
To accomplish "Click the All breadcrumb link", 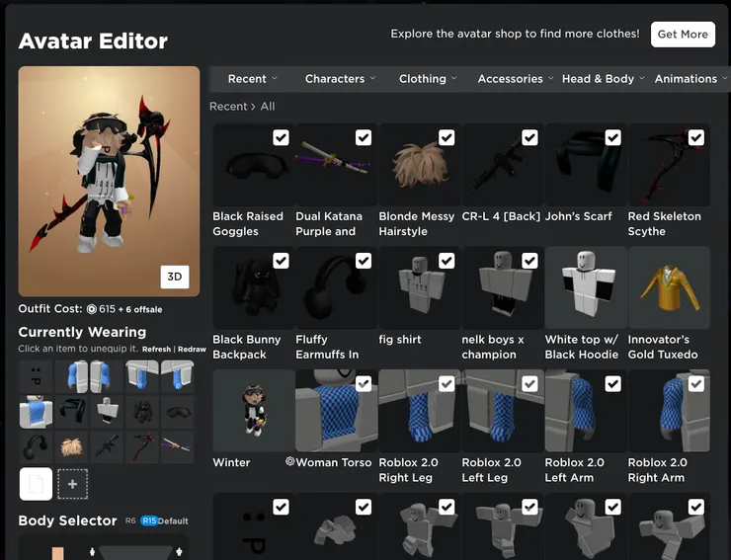I will pos(268,107).
